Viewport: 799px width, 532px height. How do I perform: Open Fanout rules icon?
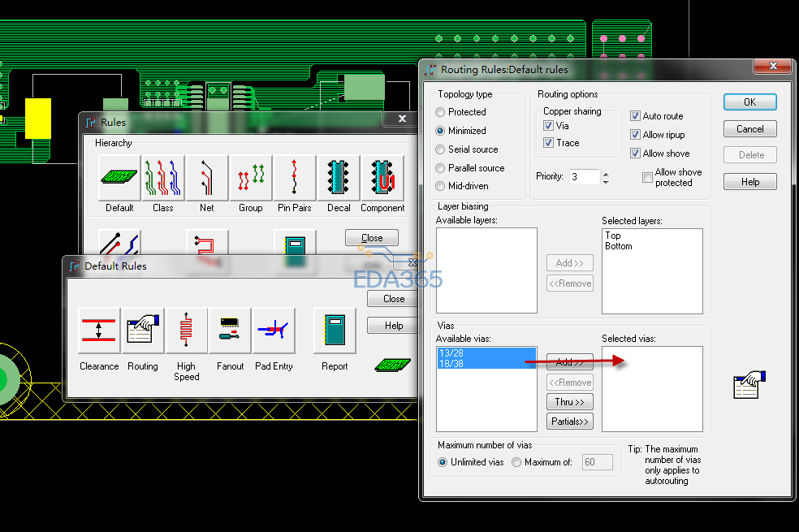[230, 330]
